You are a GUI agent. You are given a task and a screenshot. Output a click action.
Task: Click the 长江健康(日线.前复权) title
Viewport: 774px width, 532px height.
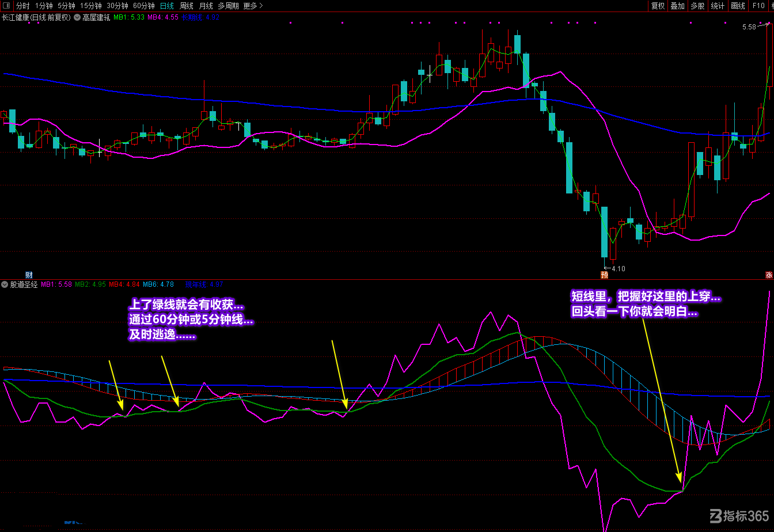(36, 17)
